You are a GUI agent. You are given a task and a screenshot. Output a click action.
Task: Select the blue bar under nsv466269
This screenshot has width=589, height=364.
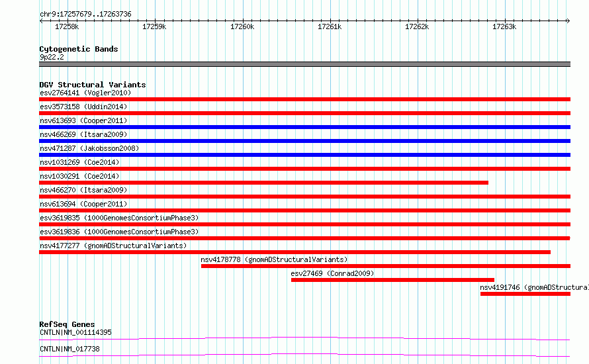pos(304,141)
